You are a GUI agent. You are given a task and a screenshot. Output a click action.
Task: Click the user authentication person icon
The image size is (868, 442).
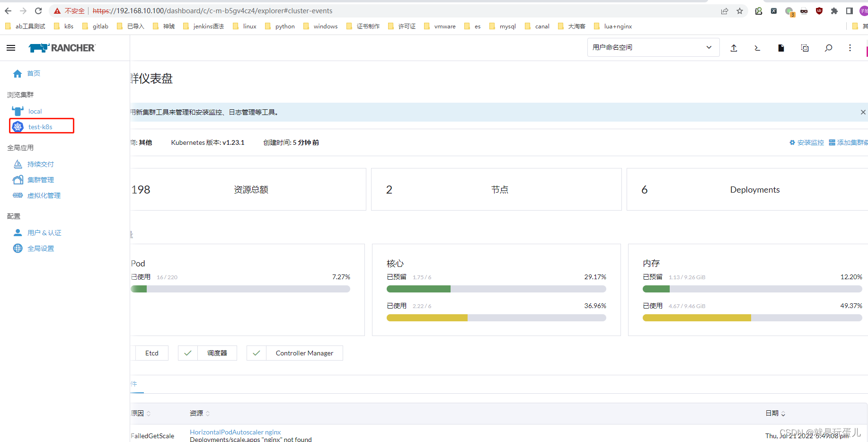tap(18, 233)
